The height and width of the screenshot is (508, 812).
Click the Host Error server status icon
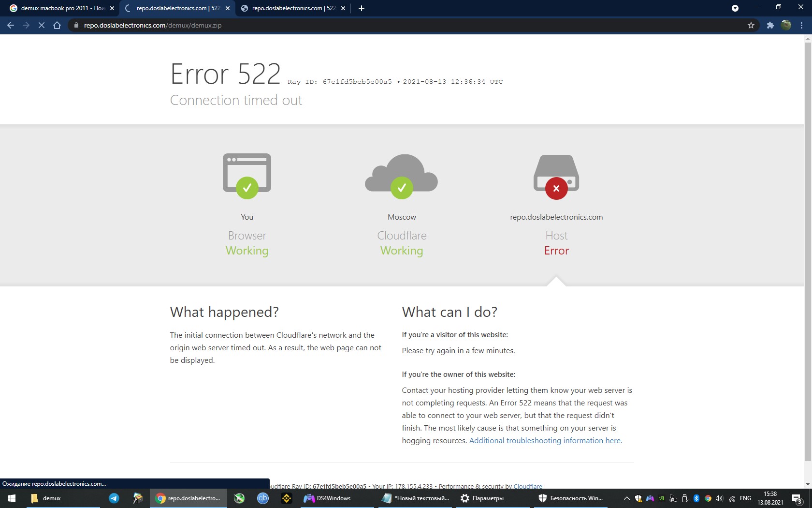click(556, 177)
